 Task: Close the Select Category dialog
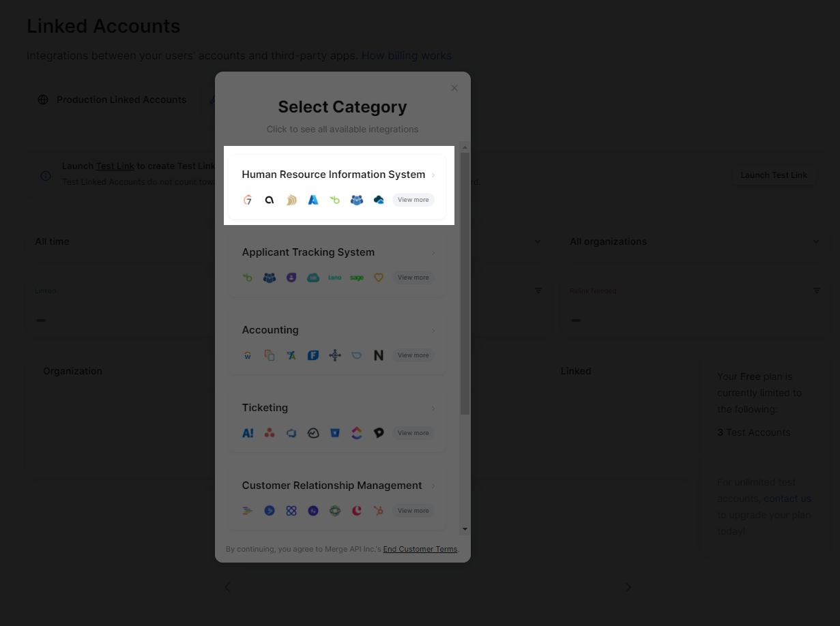pos(454,88)
